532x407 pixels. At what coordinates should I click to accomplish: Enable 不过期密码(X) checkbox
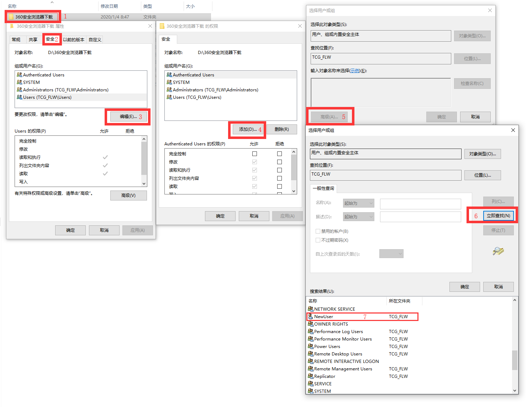pyautogui.click(x=318, y=240)
